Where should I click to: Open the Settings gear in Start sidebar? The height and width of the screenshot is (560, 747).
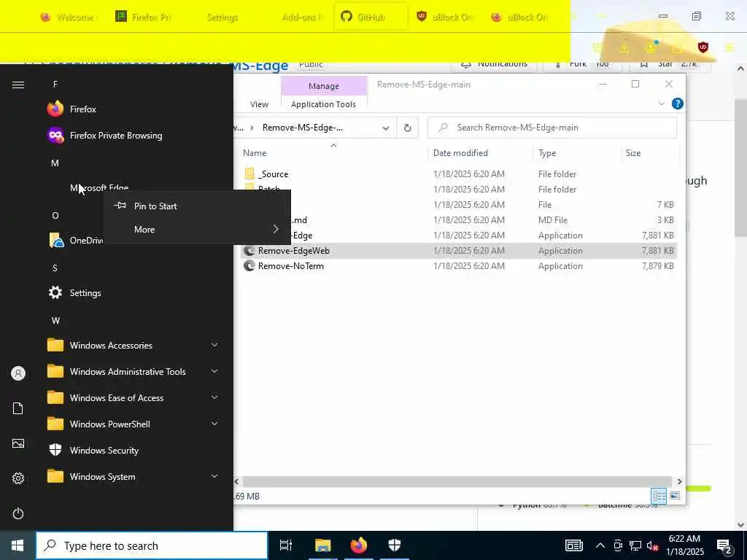(18, 478)
